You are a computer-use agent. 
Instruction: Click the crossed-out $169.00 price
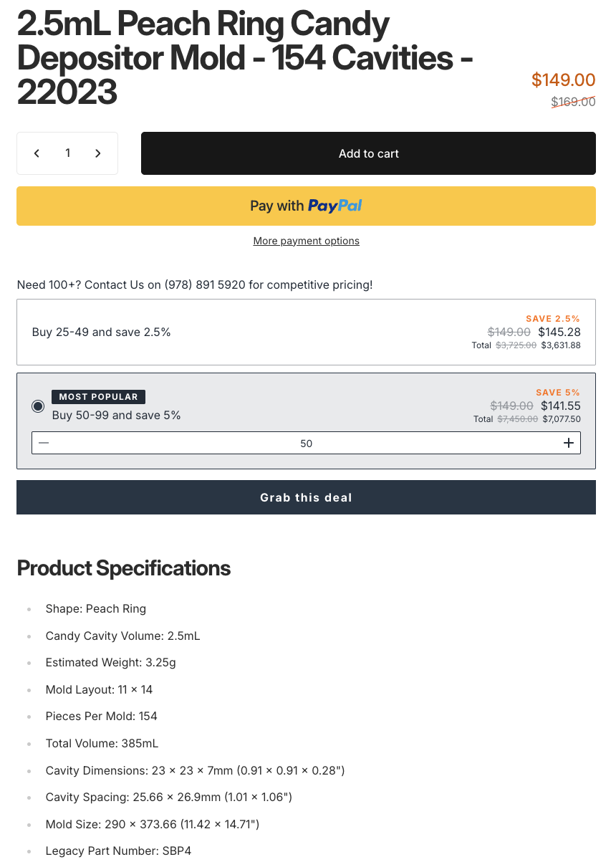[x=573, y=102]
